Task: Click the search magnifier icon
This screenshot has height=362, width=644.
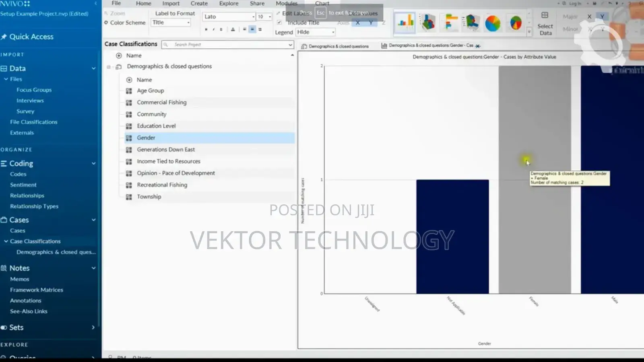Action: [165, 45]
